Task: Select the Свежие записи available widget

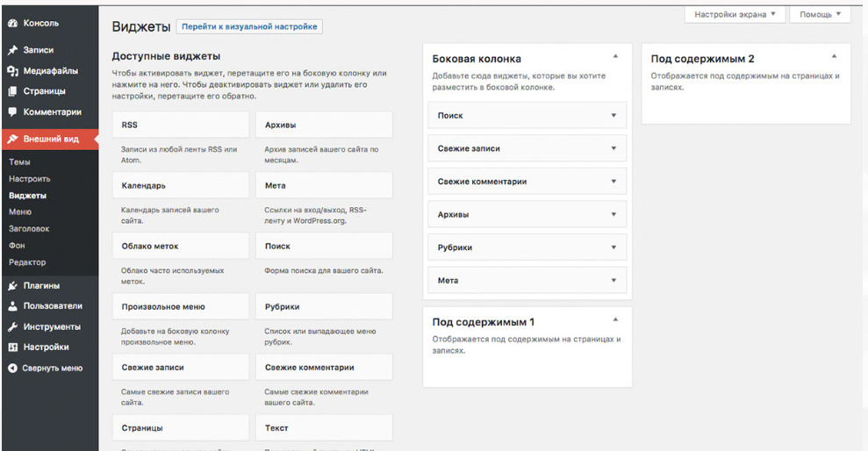Action: point(181,368)
